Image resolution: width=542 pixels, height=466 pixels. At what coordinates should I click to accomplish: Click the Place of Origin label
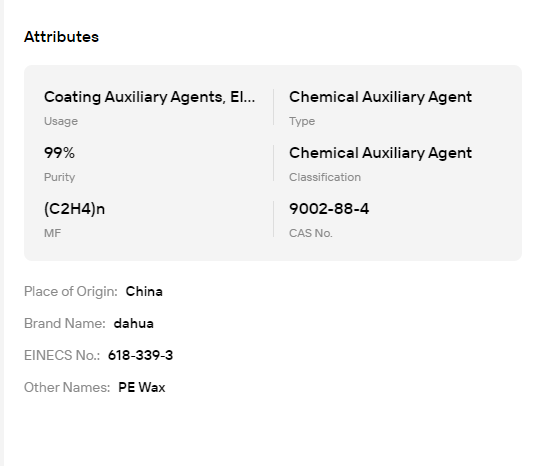click(x=71, y=291)
